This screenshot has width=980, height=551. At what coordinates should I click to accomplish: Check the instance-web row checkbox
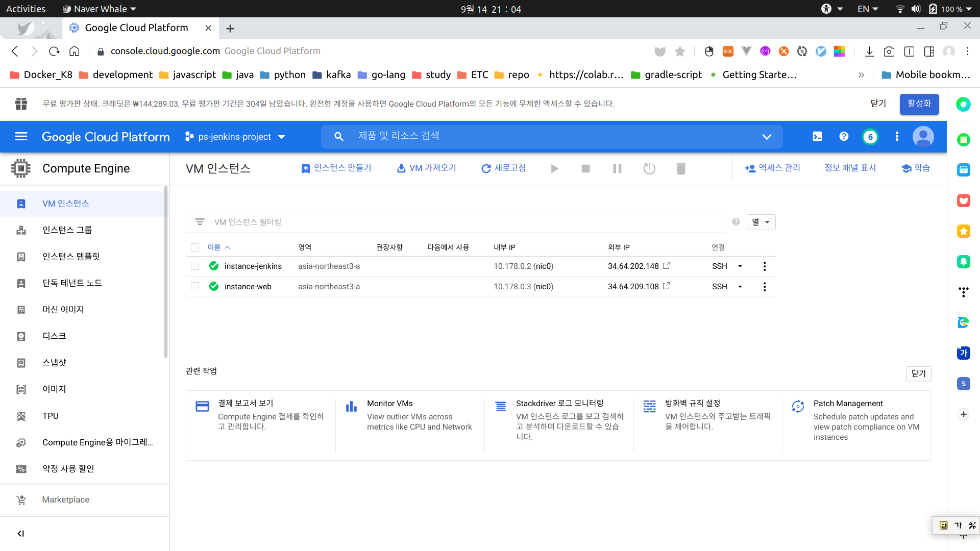click(x=195, y=287)
